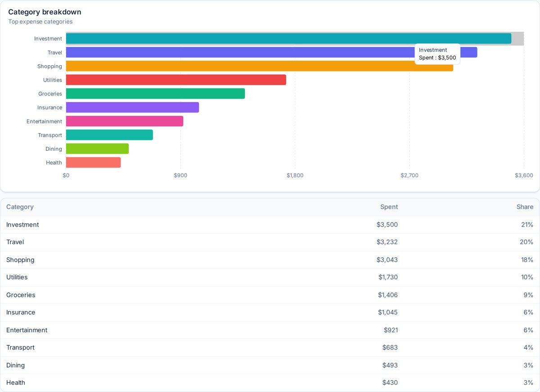Click the Health chart axis label

(54, 163)
